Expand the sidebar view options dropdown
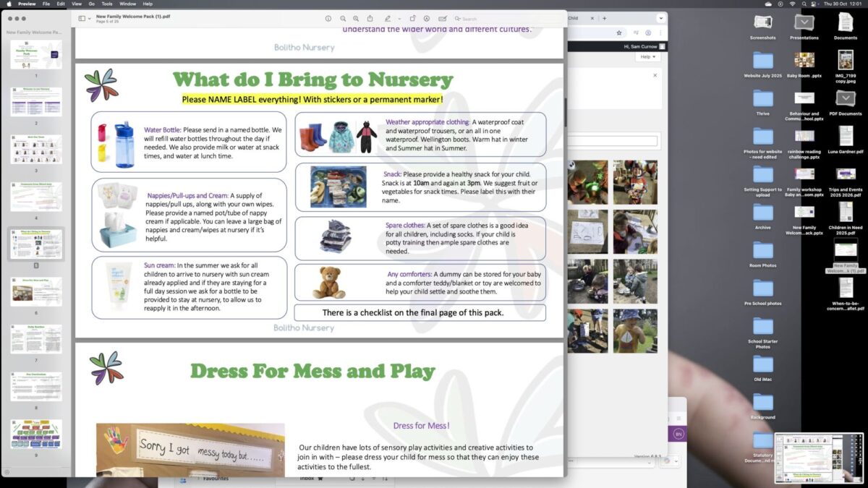 89,18
